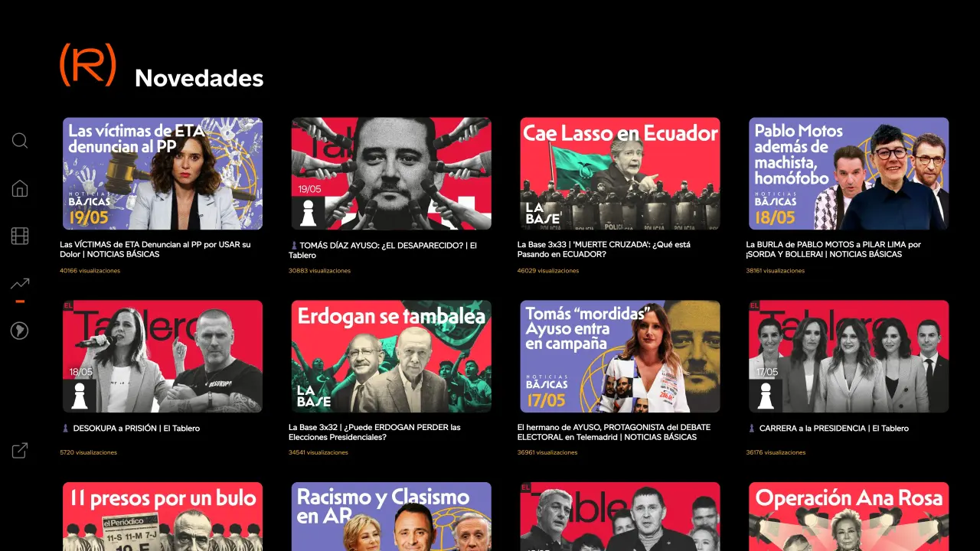Screen dimensions: 980x551
Task: Open the search icon in sidebar
Action: (20, 141)
